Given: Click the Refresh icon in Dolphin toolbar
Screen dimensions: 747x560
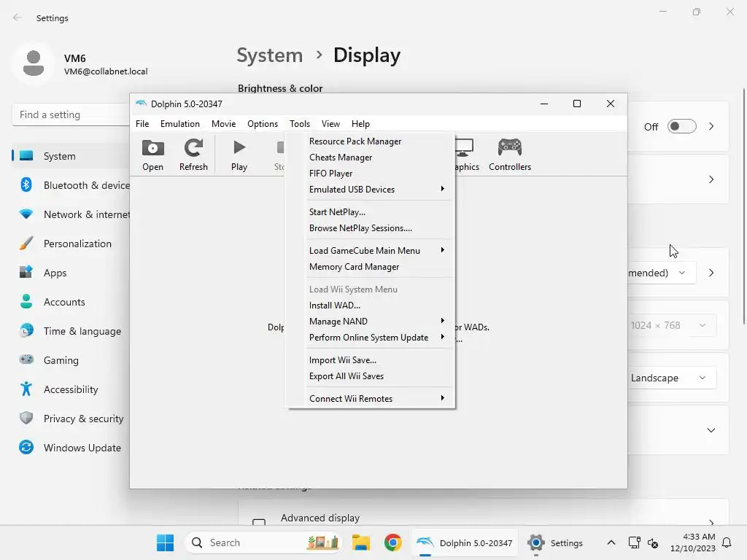Looking at the screenshot, I should 193,148.
